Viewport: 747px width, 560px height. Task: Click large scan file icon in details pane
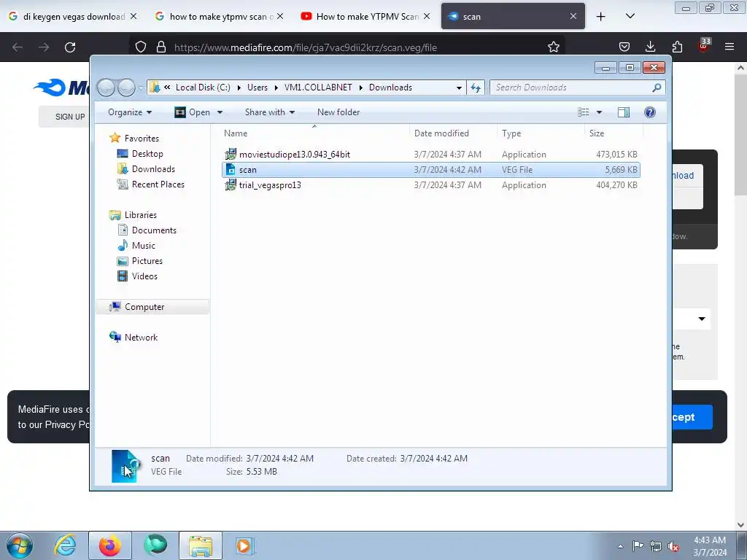tap(125, 466)
